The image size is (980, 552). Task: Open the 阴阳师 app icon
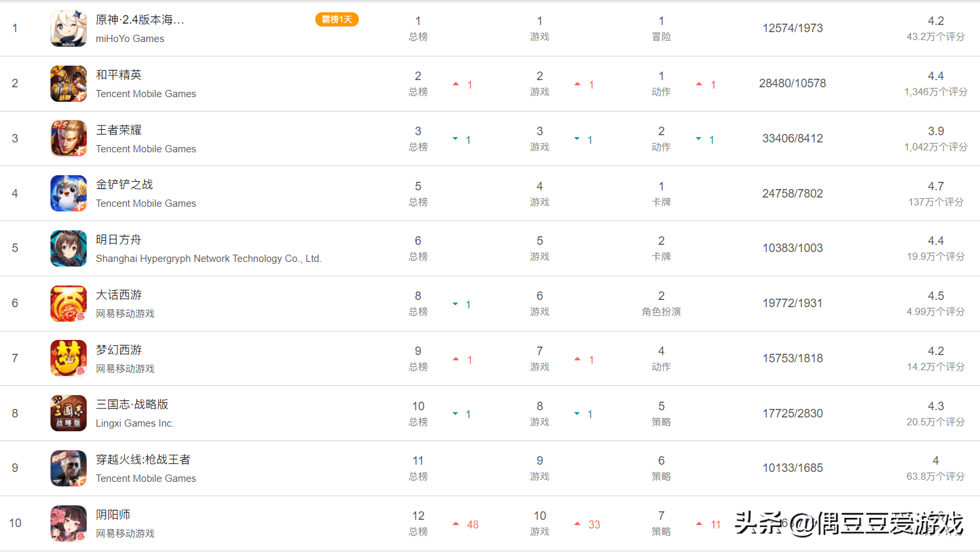(x=68, y=523)
